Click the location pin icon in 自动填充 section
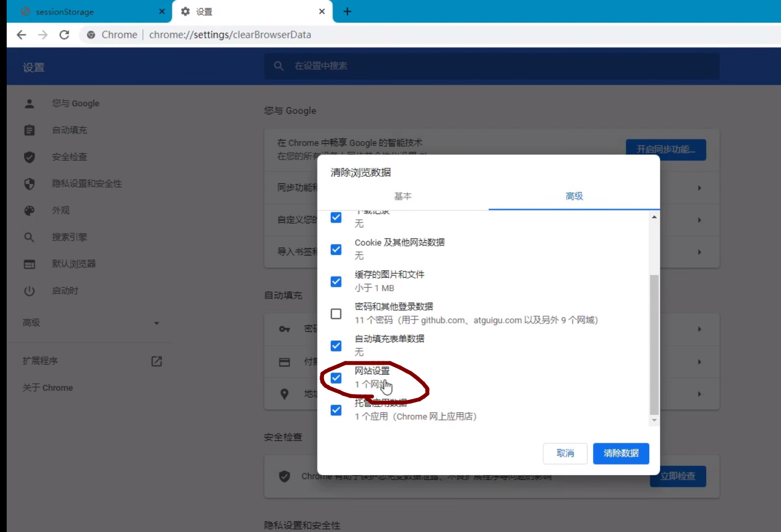This screenshot has height=532, width=781. [285, 394]
